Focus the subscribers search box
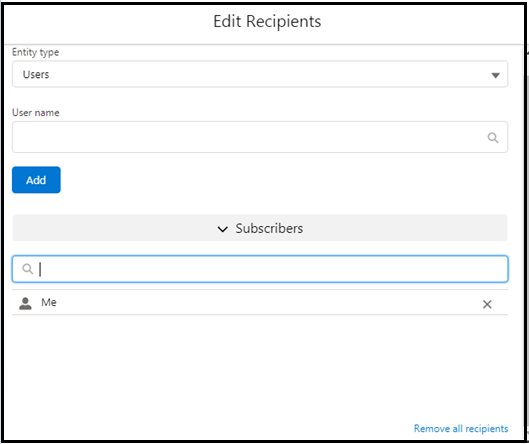The width and height of the screenshot is (529, 444). [x=260, y=269]
